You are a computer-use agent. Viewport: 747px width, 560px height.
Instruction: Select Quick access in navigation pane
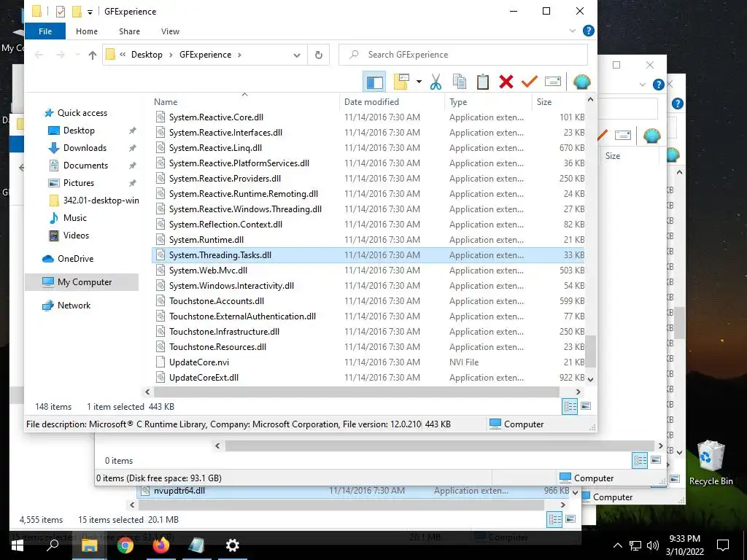(x=82, y=113)
